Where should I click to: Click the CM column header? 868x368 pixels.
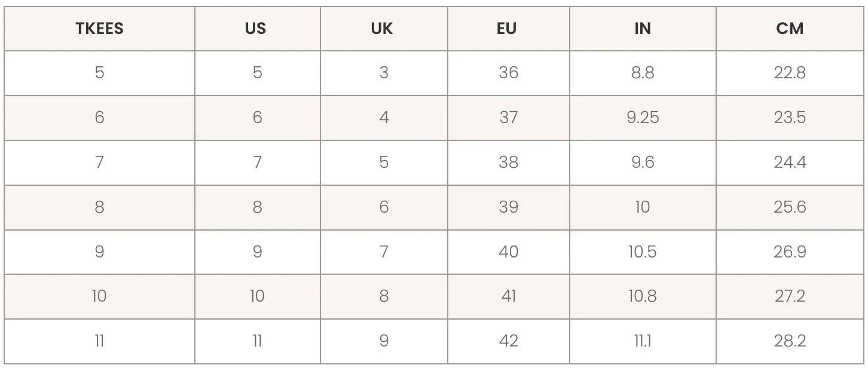coord(790,29)
